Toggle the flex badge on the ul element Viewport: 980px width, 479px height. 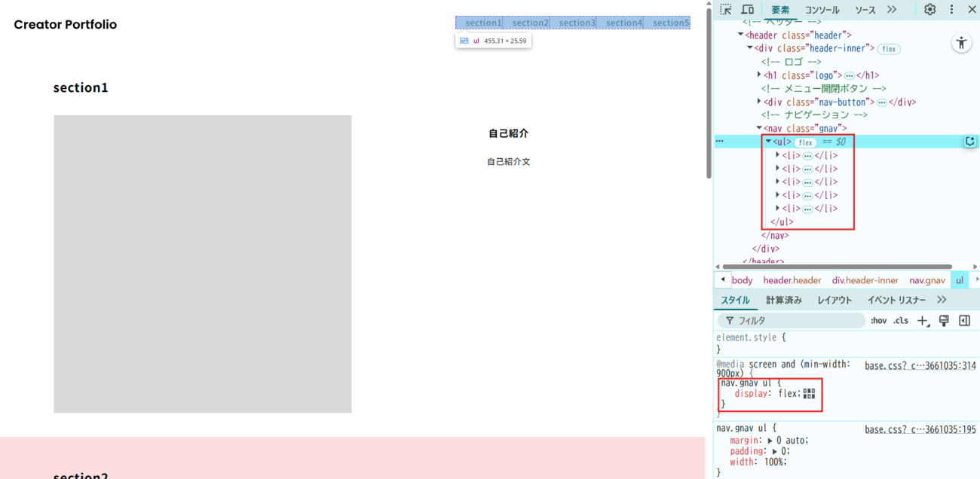pos(806,142)
